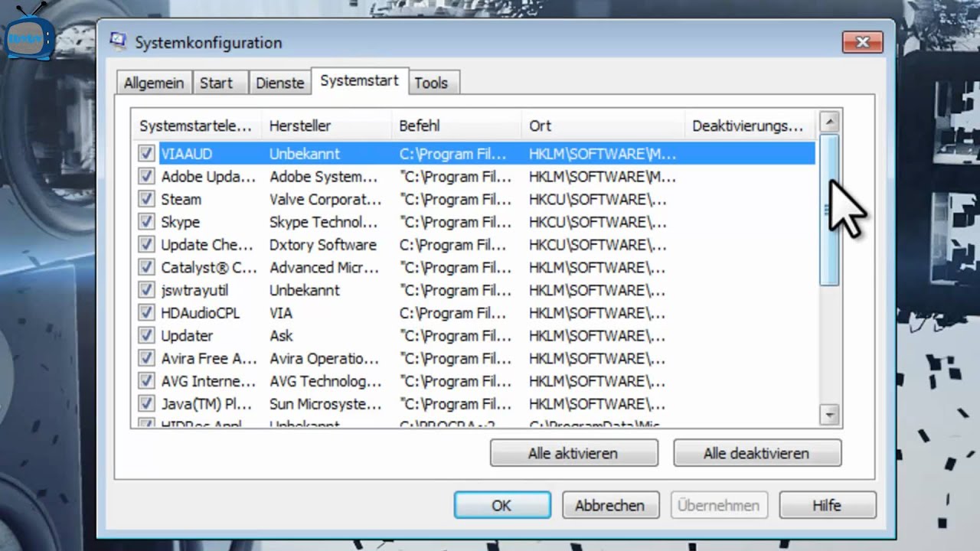Viewport: 980px width, 551px height.
Task: Open the Dienste tab
Action: coord(280,83)
